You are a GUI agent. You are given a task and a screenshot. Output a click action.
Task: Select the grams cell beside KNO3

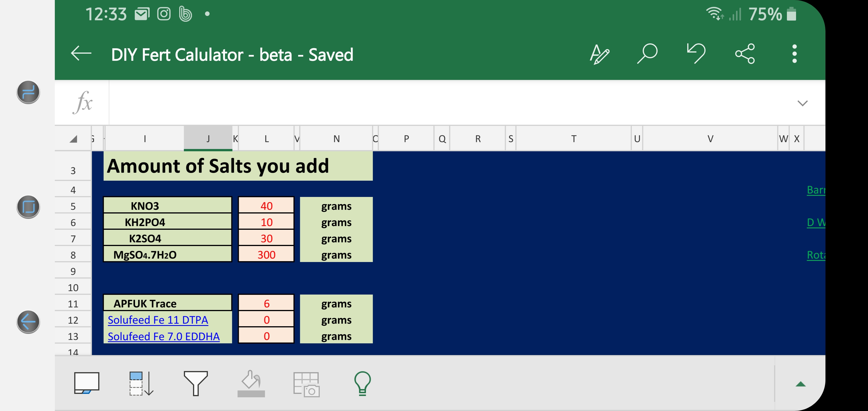(336, 205)
